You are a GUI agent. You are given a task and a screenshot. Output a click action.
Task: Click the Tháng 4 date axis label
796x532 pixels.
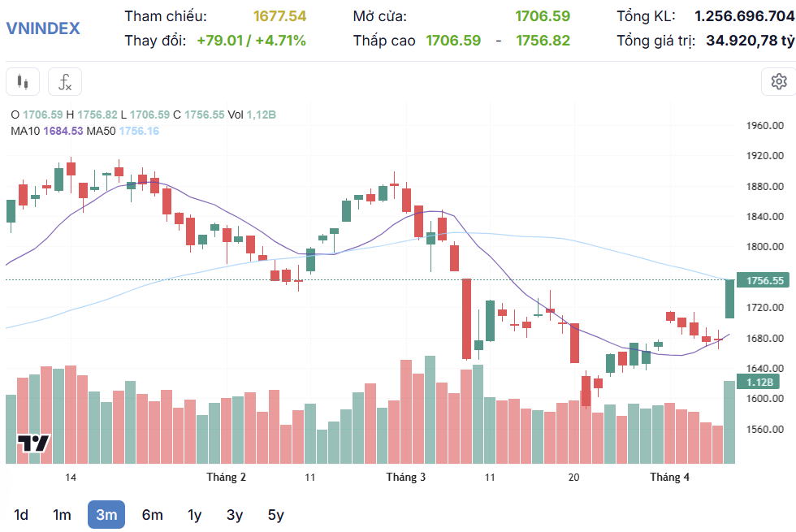pos(669,477)
